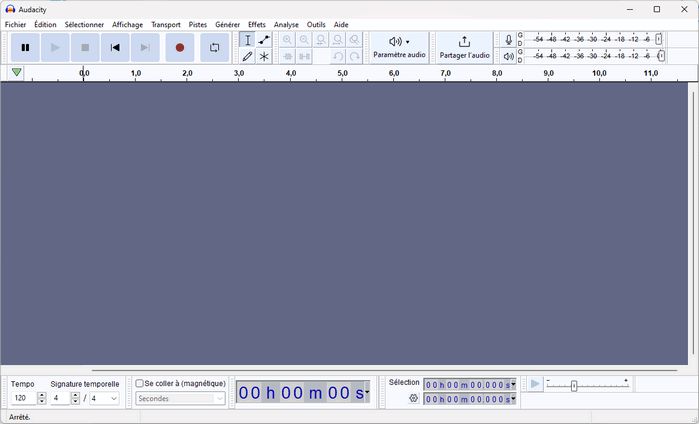Click the selection start time field

coord(467,384)
